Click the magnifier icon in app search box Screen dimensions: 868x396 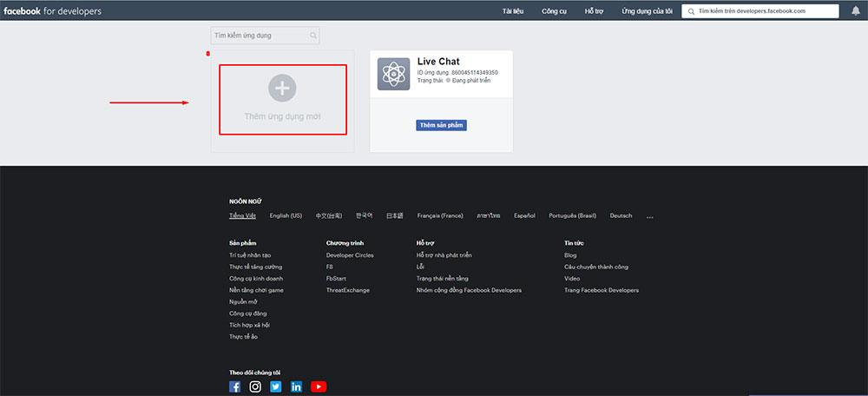tap(313, 36)
